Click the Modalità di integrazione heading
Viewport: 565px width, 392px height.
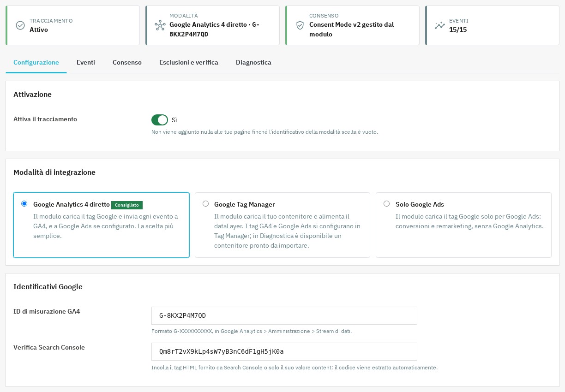54,172
